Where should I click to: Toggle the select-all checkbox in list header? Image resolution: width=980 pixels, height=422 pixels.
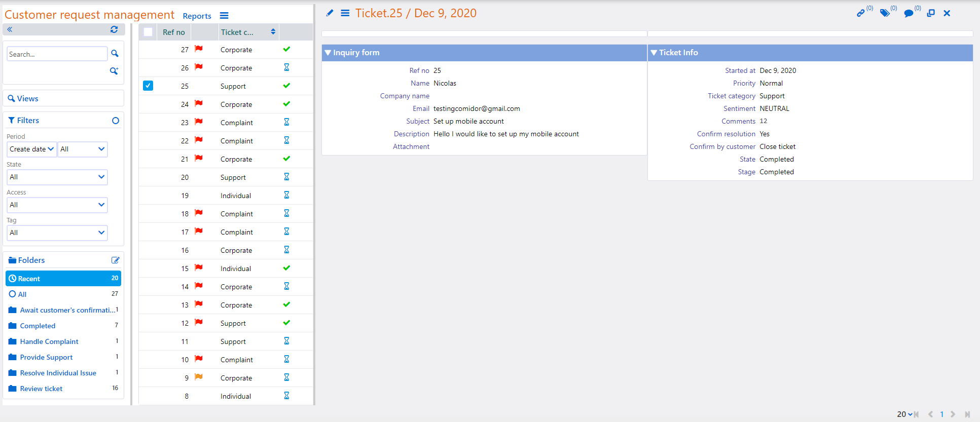coord(148,32)
